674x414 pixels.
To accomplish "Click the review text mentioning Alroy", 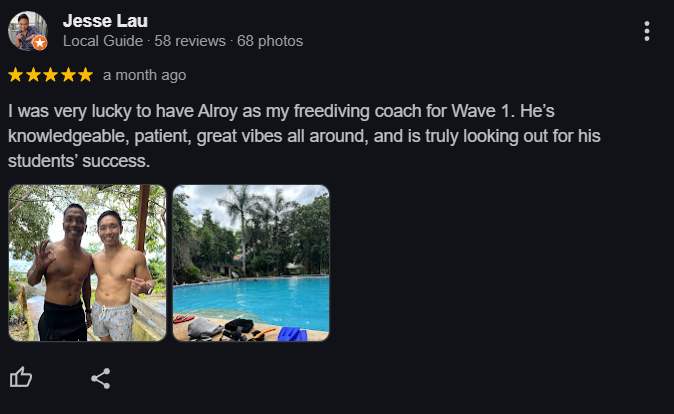I will (281, 111).
